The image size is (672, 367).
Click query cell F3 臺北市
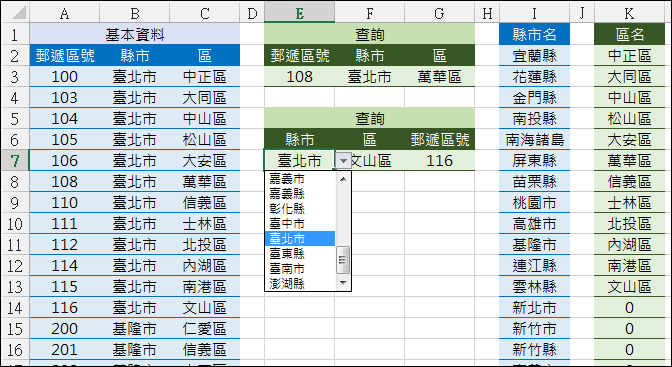pyautogui.click(x=369, y=76)
